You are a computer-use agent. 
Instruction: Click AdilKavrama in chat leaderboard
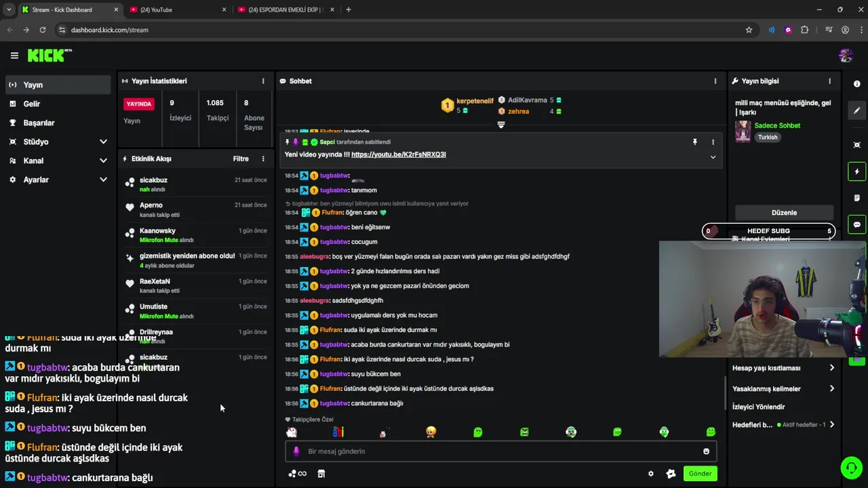tap(527, 100)
